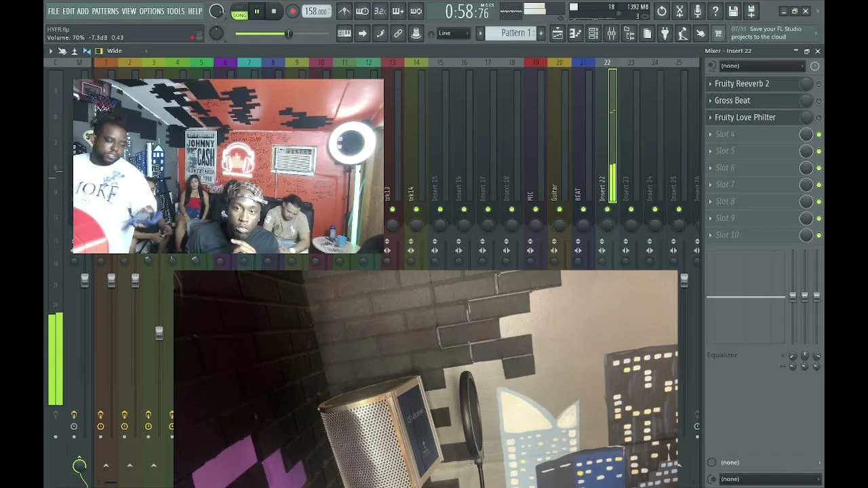The width and height of the screenshot is (868, 488).
Task: Open the OPTIONS menu
Action: tap(152, 12)
